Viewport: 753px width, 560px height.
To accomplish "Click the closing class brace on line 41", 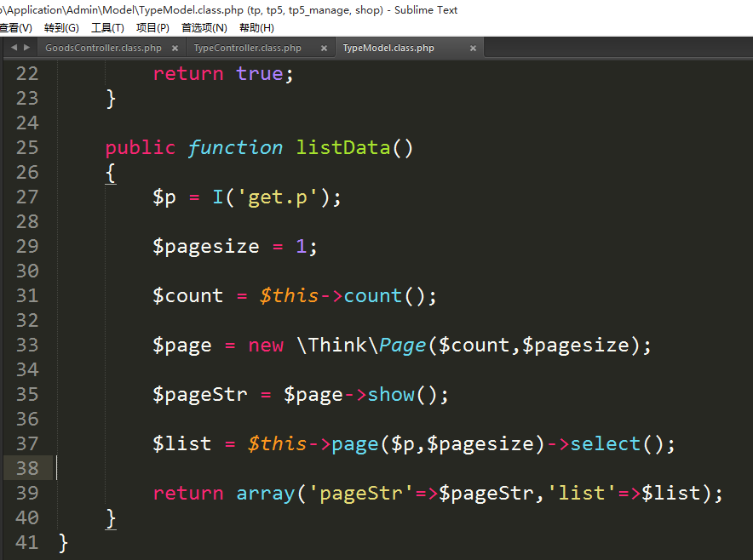I will [63, 542].
